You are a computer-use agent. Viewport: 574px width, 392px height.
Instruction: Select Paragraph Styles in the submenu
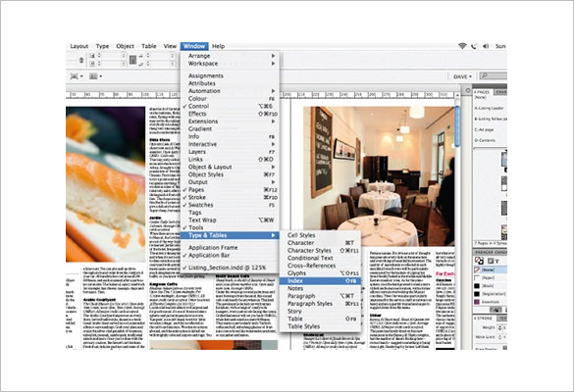click(320, 304)
